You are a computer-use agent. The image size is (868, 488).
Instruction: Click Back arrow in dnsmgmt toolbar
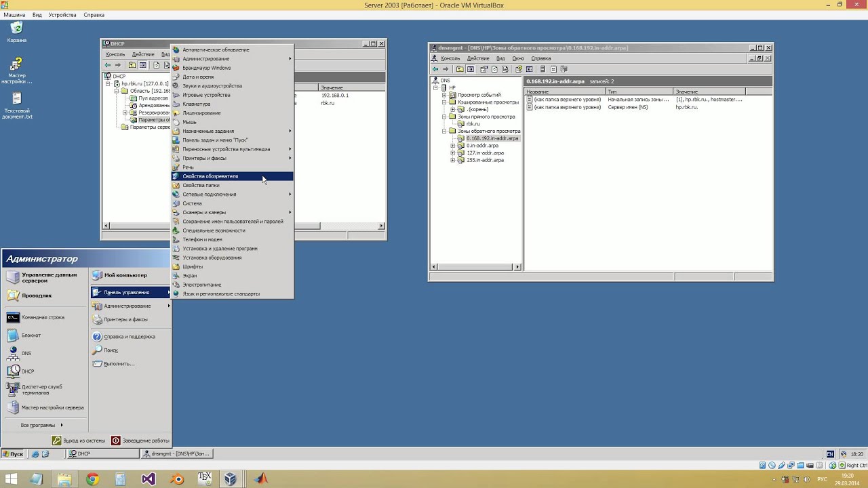(x=435, y=69)
